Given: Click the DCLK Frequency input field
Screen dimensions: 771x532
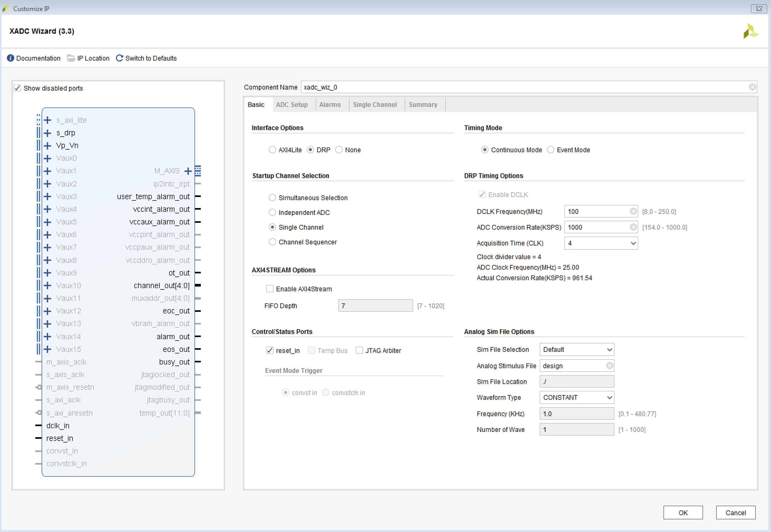Looking at the screenshot, I should point(601,211).
